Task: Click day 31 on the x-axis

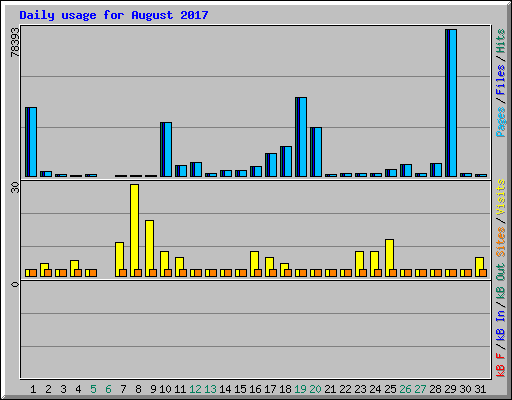Action: [x=480, y=389]
